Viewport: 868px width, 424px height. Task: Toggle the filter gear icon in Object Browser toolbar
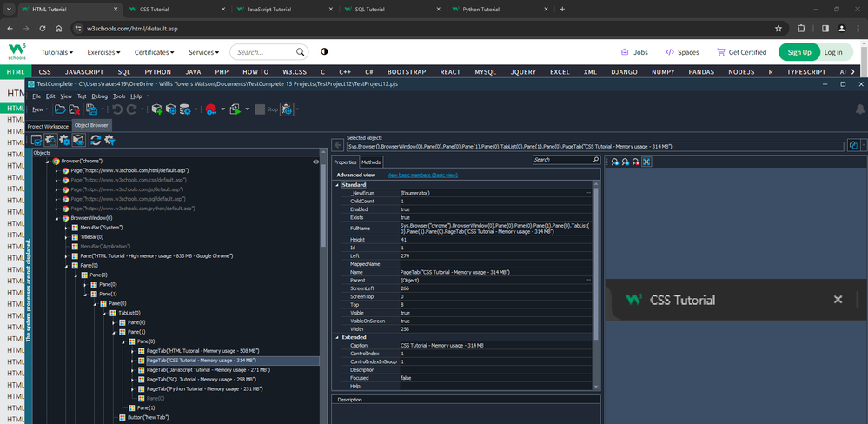109,140
